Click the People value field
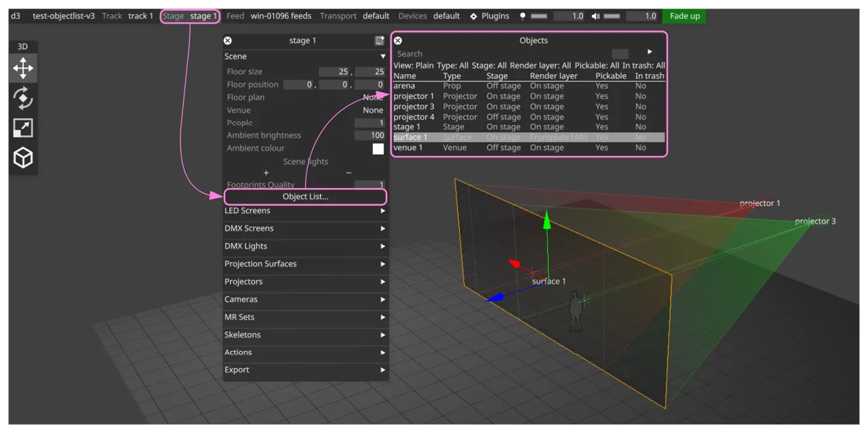Screen dimensions: 868x433 (x=370, y=123)
